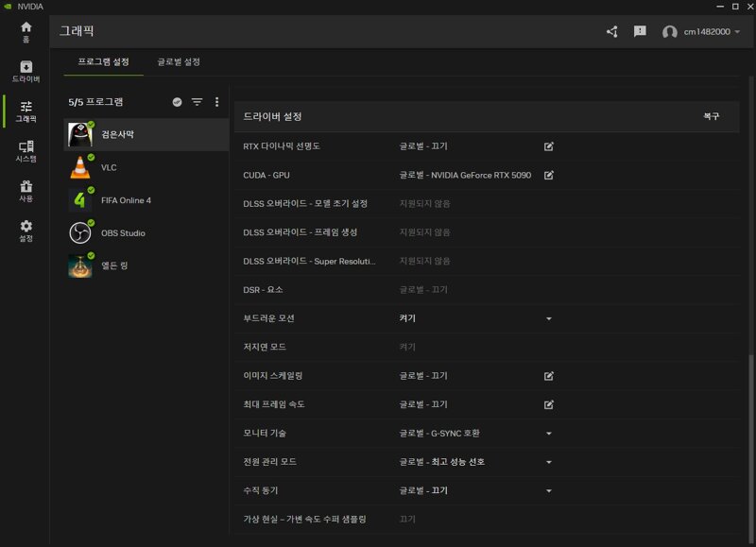Select the 검은사막 program
This screenshot has height=547, width=756.
point(146,134)
